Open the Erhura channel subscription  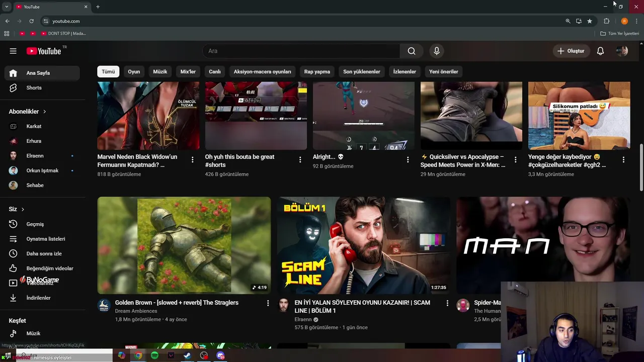pos(42,141)
